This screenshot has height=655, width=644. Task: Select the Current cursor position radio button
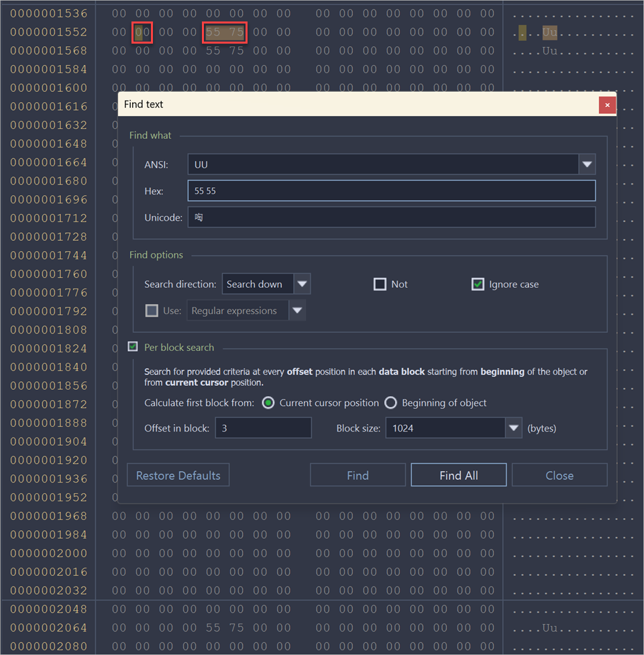click(268, 403)
